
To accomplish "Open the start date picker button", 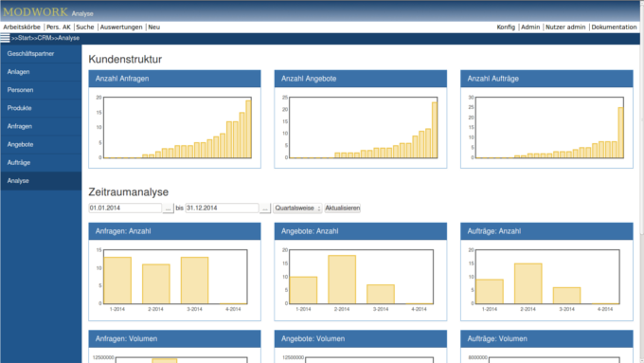I will [168, 209].
